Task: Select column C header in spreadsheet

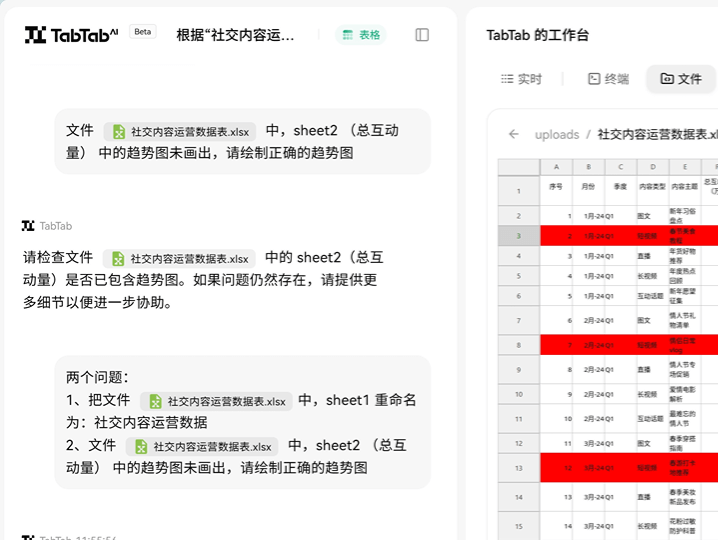Action: pos(620,167)
